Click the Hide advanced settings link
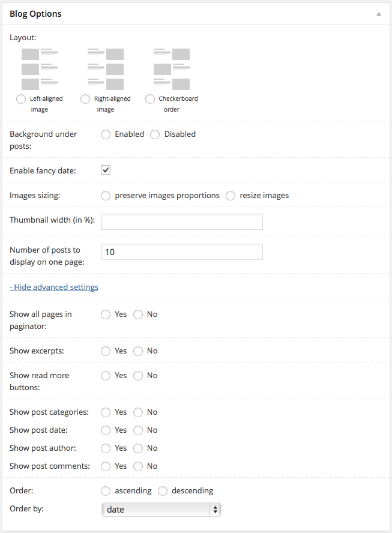 pos(54,287)
